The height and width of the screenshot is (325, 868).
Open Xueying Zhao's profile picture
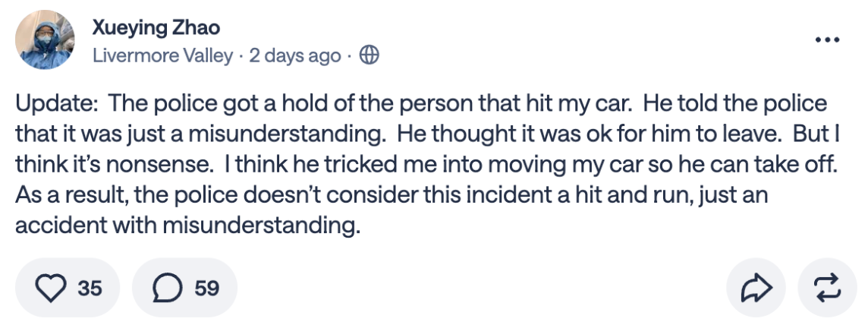[46, 39]
